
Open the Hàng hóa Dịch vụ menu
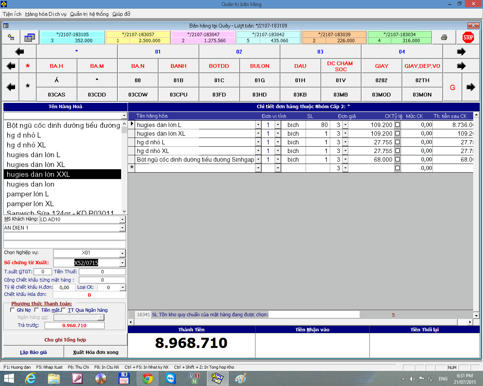(x=46, y=14)
